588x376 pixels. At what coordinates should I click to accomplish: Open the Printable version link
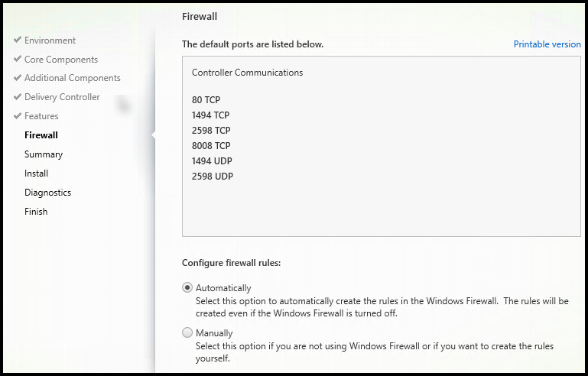(547, 44)
